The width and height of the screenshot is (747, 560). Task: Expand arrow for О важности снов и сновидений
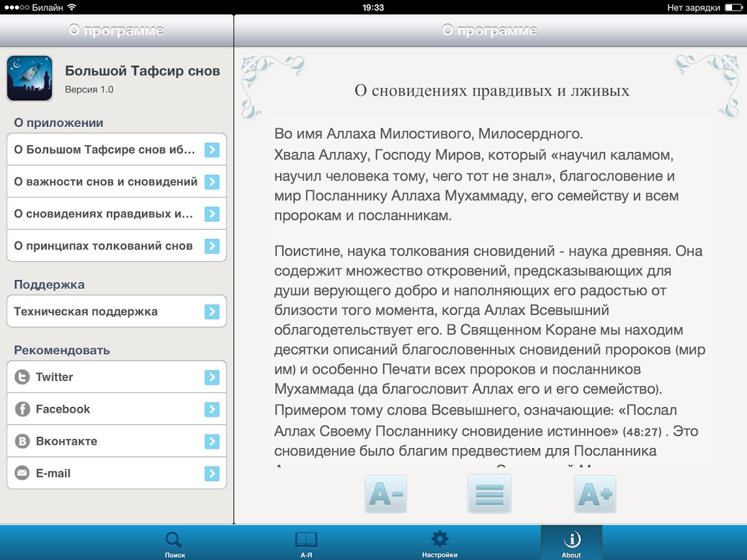click(212, 182)
